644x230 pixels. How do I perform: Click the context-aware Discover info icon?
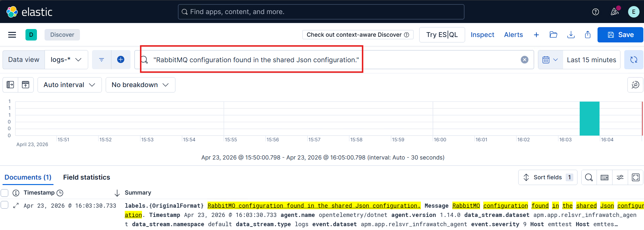pos(407,35)
